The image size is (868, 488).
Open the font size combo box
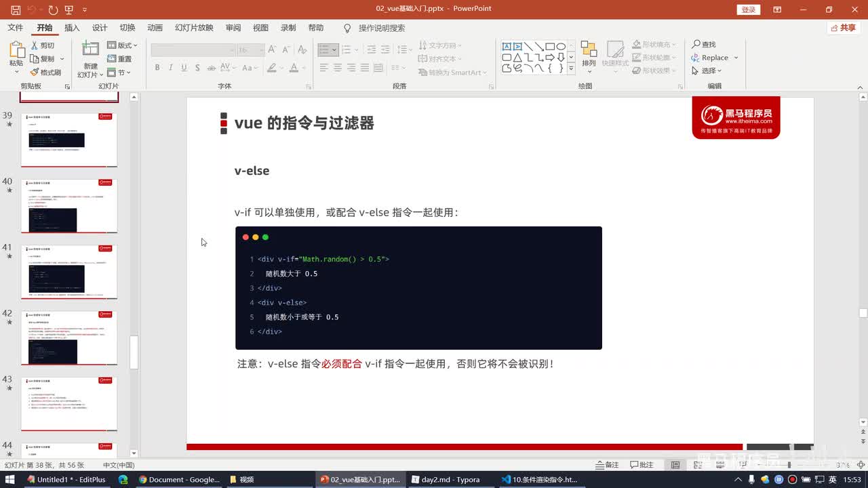(x=251, y=50)
